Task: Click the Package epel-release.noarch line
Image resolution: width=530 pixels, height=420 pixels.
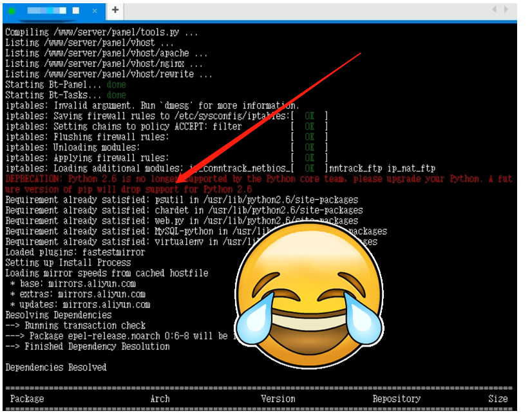Action: 121,336
